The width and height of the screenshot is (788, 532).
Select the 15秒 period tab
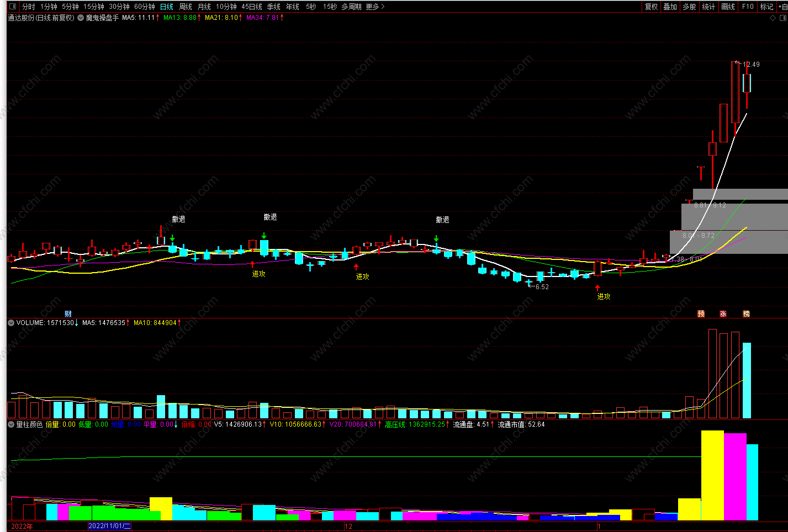[x=330, y=7]
